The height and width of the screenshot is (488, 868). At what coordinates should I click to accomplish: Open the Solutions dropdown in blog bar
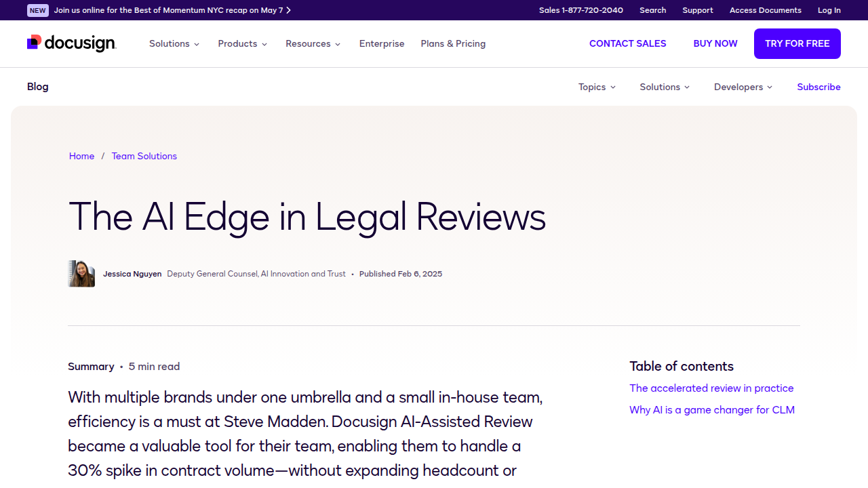pyautogui.click(x=665, y=87)
